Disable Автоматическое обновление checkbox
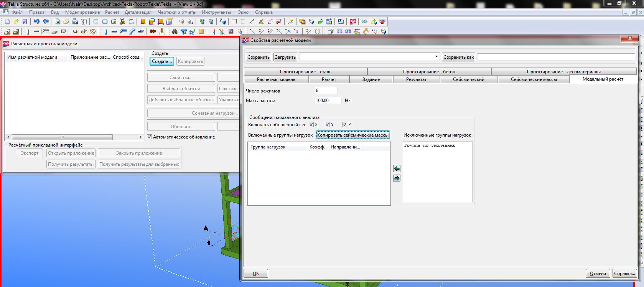This screenshot has height=287, width=644. (150, 137)
